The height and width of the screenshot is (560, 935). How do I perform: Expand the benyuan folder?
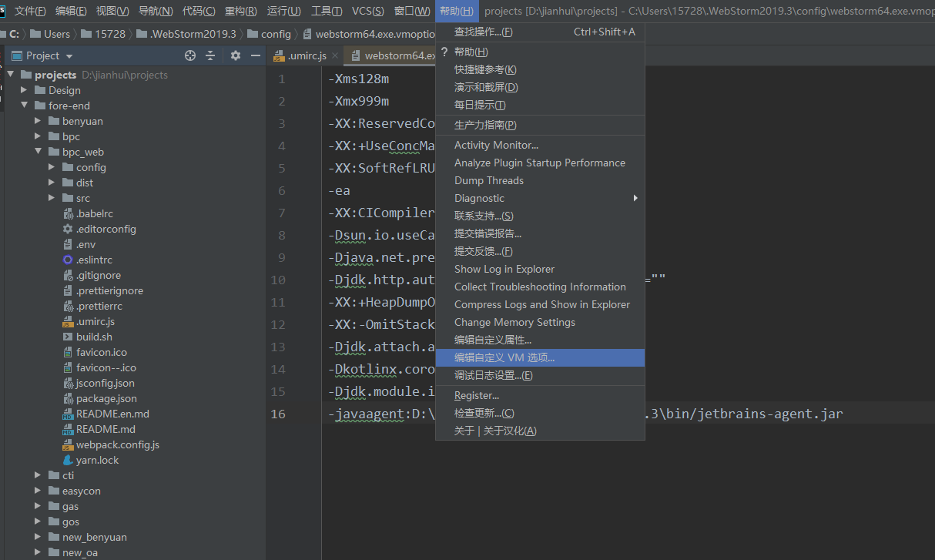(x=38, y=121)
